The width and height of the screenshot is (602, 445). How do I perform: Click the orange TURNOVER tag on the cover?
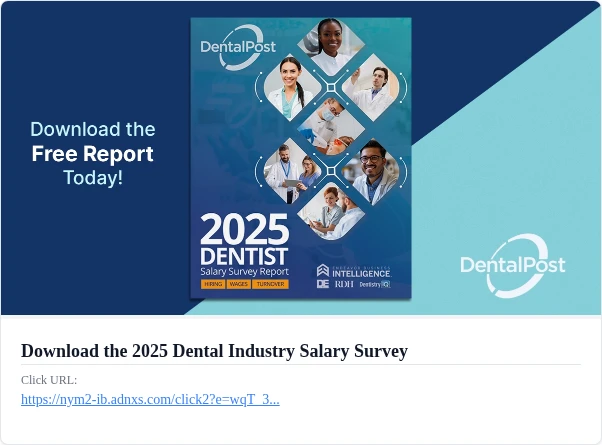pos(270,284)
